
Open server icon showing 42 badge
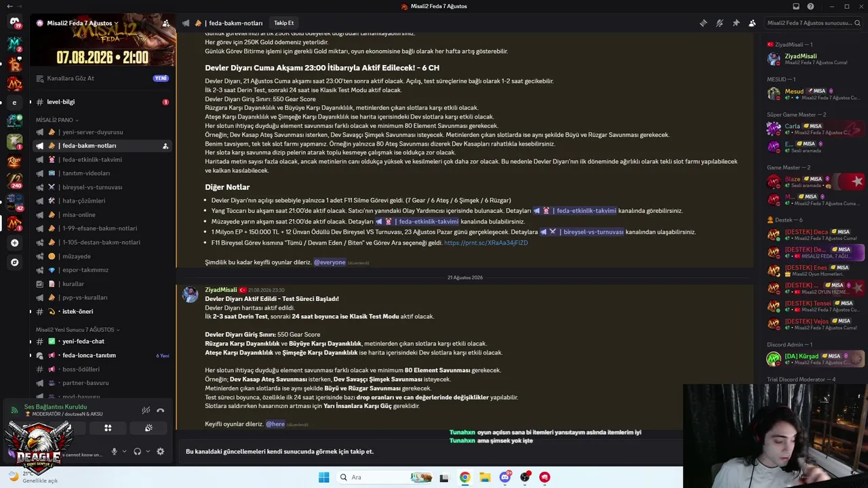click(14, 201)
